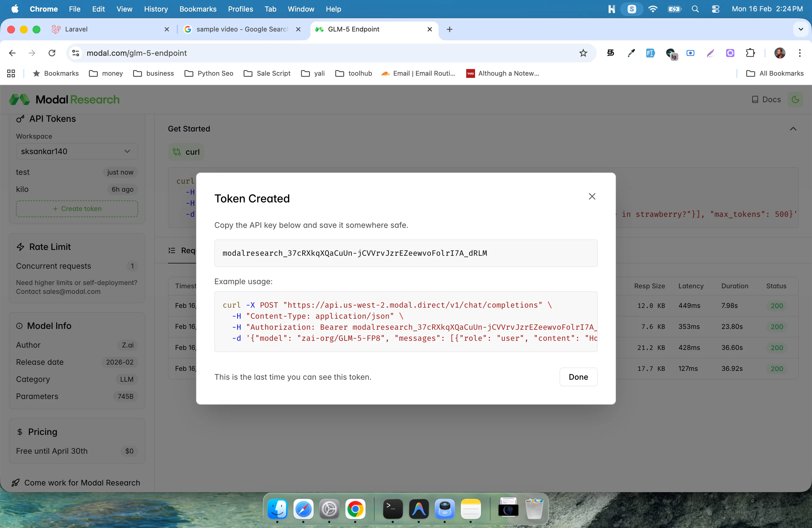Open the curl command tab in Get Started
Image resolution: width=812 pixels, height=528 pixels.
[x=186, y=152]
